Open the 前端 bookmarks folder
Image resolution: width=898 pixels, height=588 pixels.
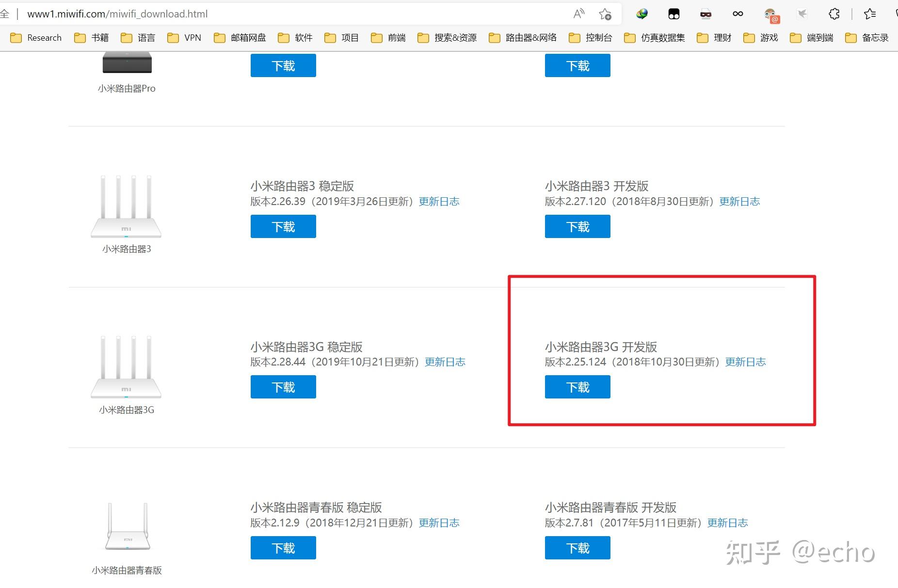(388, 38)
